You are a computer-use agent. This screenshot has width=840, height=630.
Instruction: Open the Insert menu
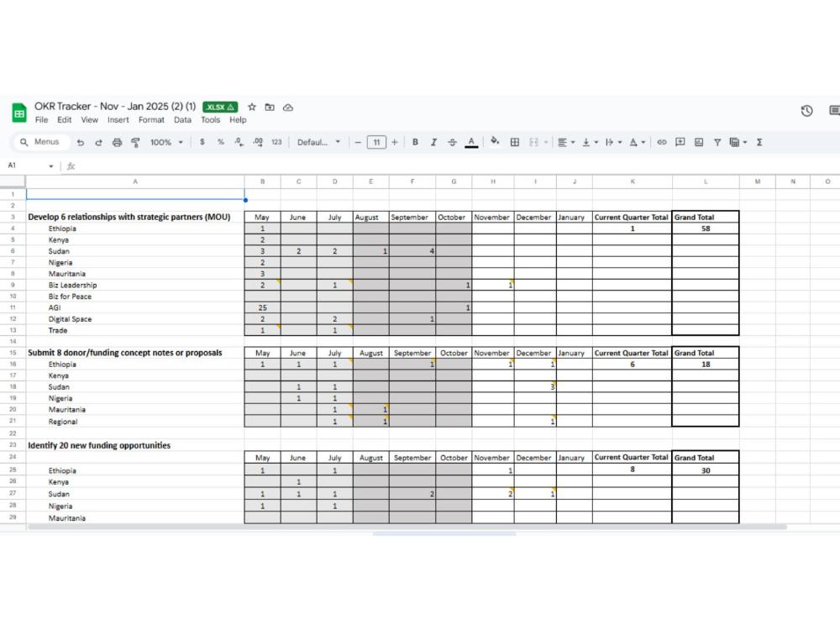(x=118, y=120)
